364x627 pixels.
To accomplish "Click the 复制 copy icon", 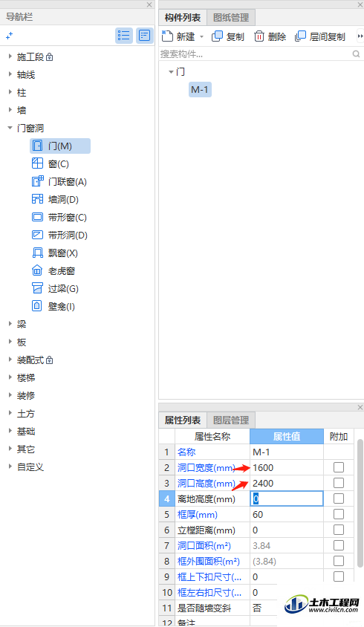I will coord(217,36).
